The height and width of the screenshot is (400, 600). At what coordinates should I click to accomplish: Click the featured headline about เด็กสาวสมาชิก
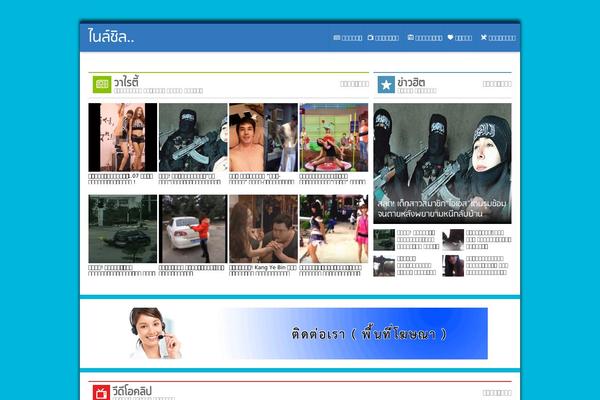tap(442, 209)
